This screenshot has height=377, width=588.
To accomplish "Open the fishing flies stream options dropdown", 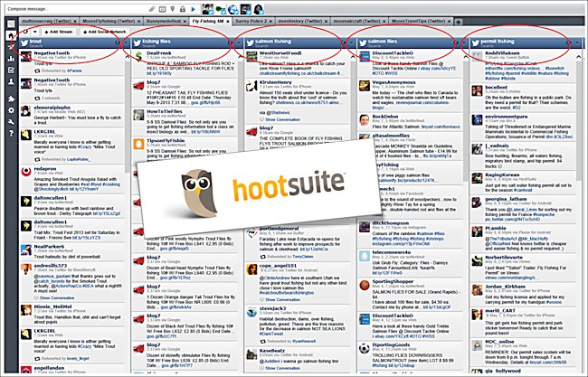I will pyautogui.click(x=239, y=43).
